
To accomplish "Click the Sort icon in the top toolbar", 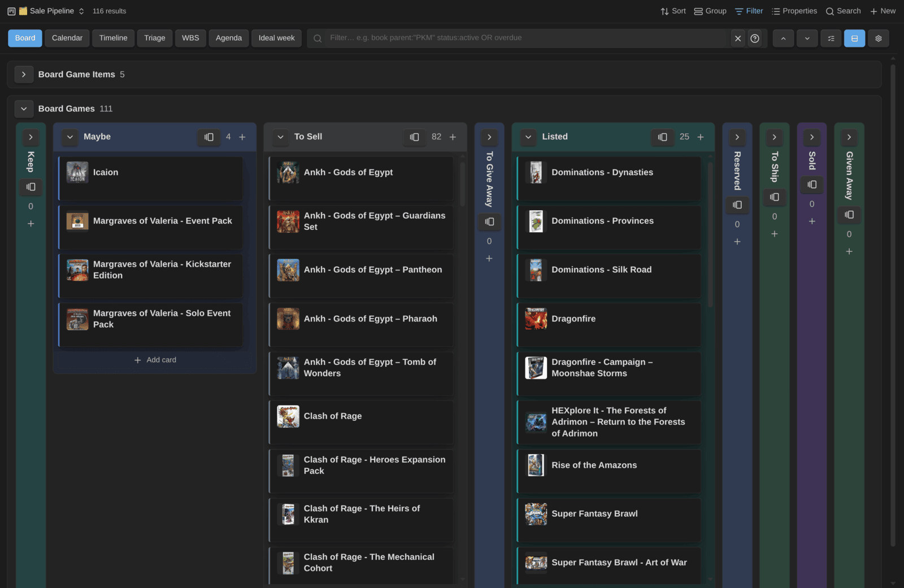I will point(665,11).
